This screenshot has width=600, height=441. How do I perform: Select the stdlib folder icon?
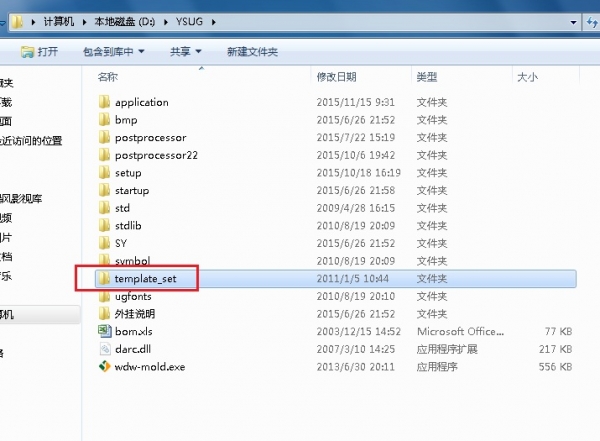click(x=104, y=225)
